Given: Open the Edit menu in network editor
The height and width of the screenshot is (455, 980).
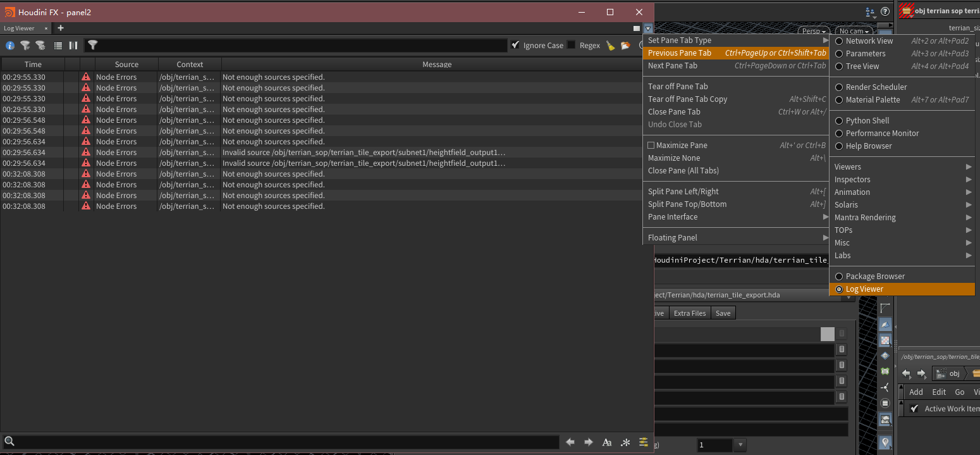Looking at the screenshot, I should click(x=939, y=392).
